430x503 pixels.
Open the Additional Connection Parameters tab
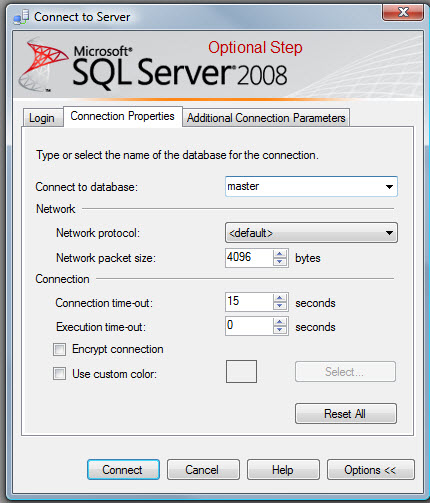pos(266,118)
